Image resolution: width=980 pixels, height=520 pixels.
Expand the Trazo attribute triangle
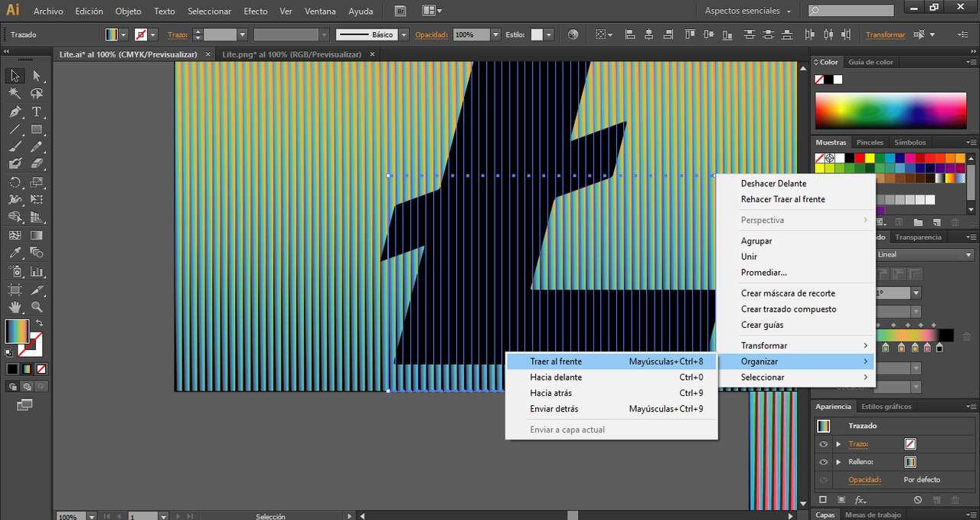[x=838, y=444]
